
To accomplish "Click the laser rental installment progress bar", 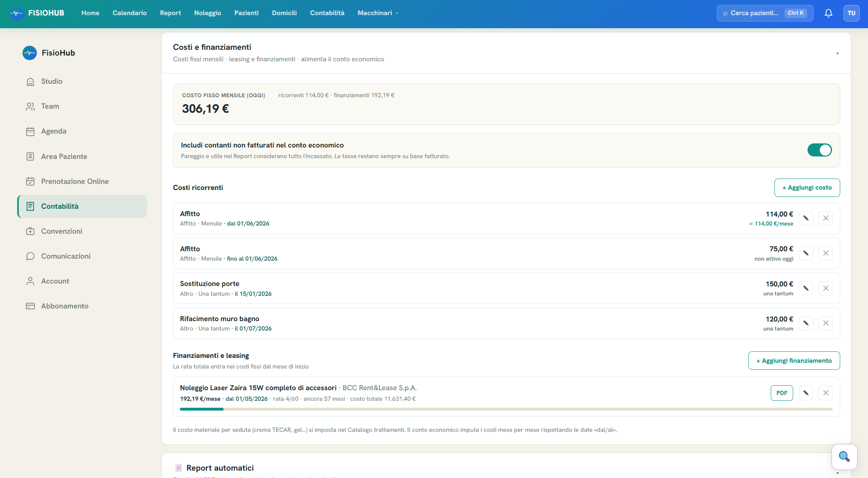I will coord(506,409).
